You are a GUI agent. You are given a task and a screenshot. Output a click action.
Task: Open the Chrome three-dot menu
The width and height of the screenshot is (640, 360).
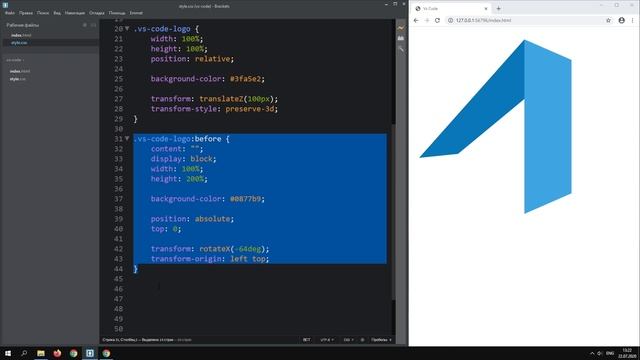click(x=633, y=20)
